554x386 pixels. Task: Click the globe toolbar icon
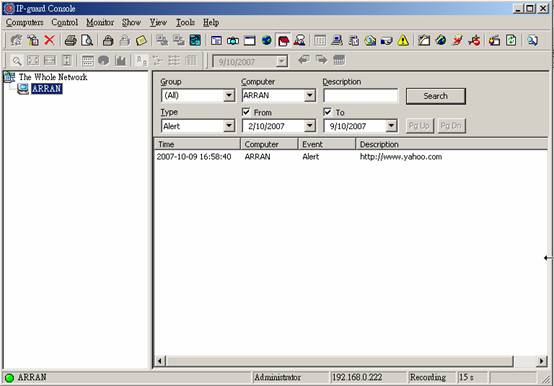click(x=266, y=40)
